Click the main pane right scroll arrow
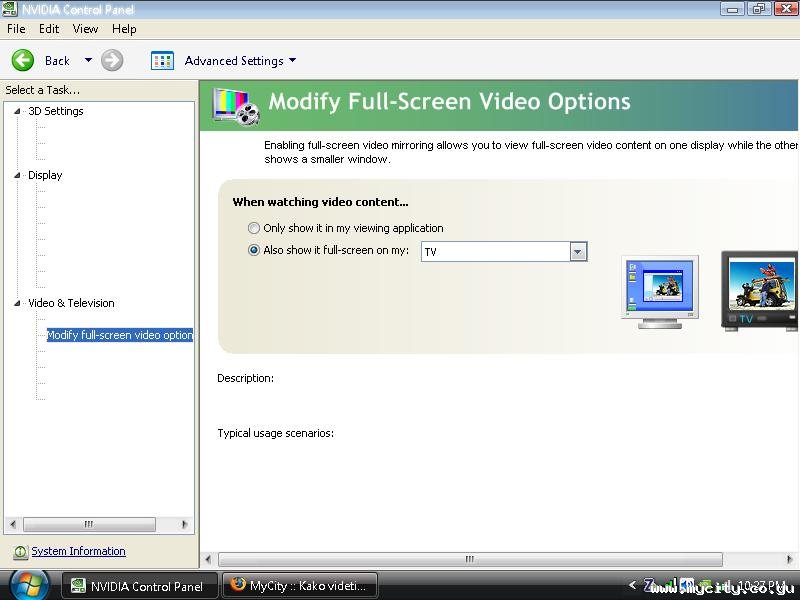This screenshot has height=600, width=800. (x=790, y=559)
